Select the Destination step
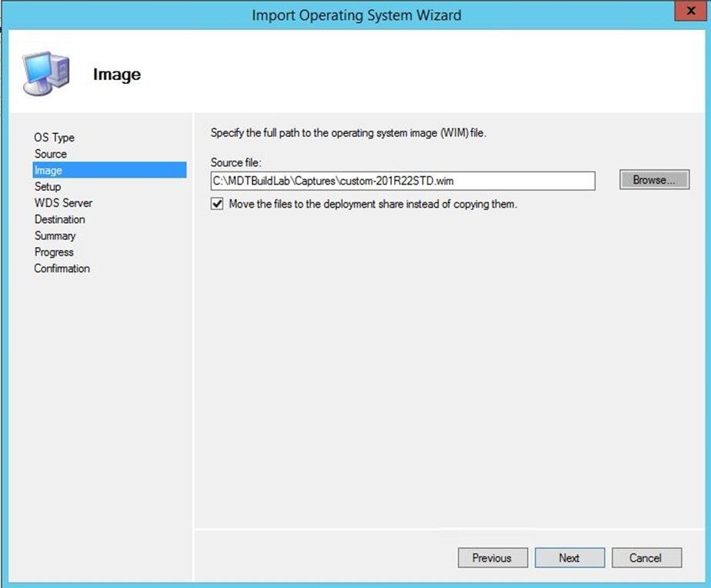This screenshot has height=588, width=711. click(x=59, y=219)
